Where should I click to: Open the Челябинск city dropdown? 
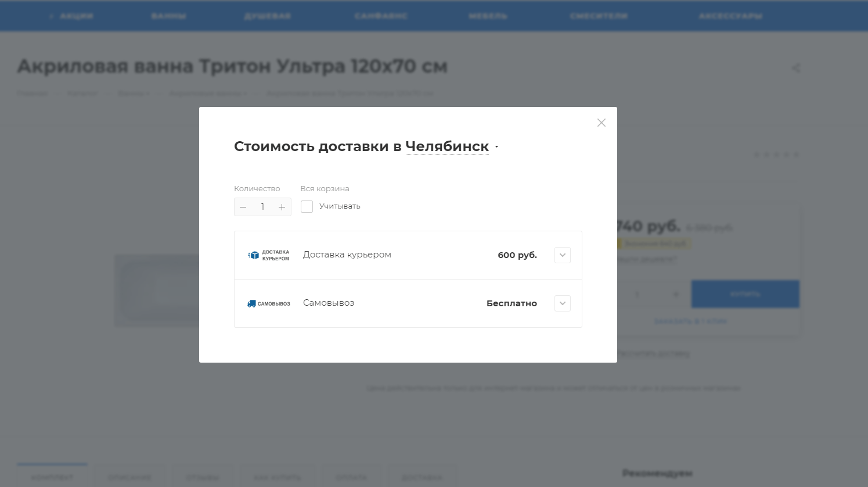[x=451, y=146]
